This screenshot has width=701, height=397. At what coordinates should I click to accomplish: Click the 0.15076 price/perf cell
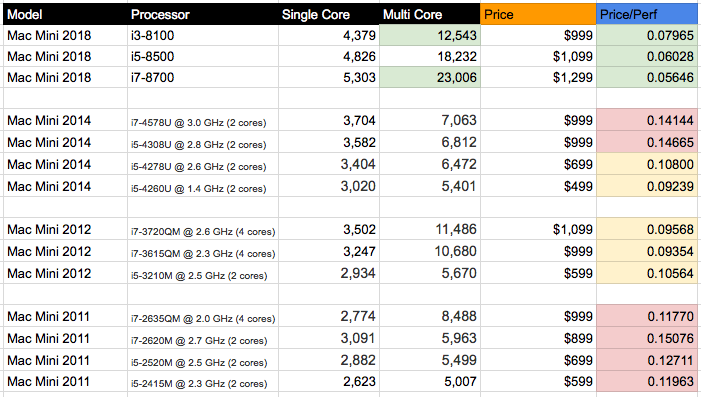pos(647,338)
